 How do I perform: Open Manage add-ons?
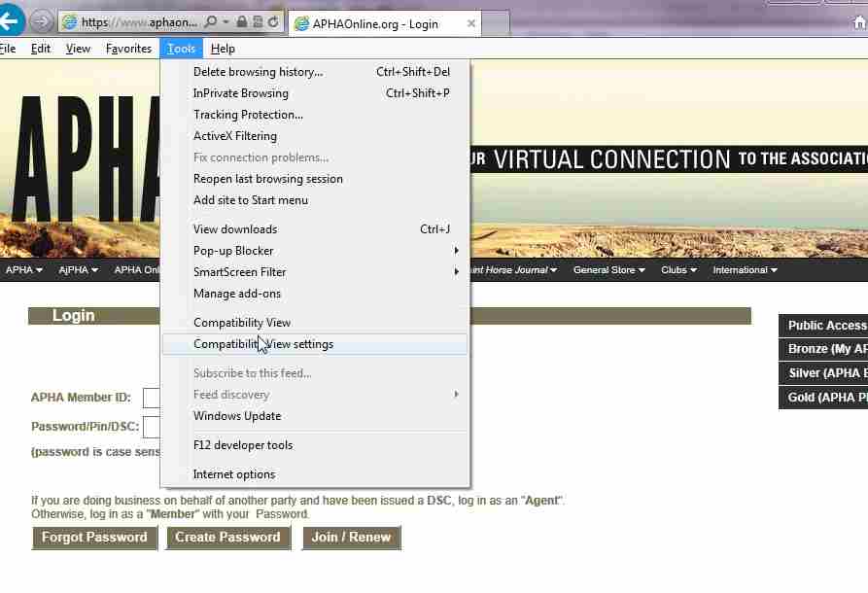coord(316,294)
